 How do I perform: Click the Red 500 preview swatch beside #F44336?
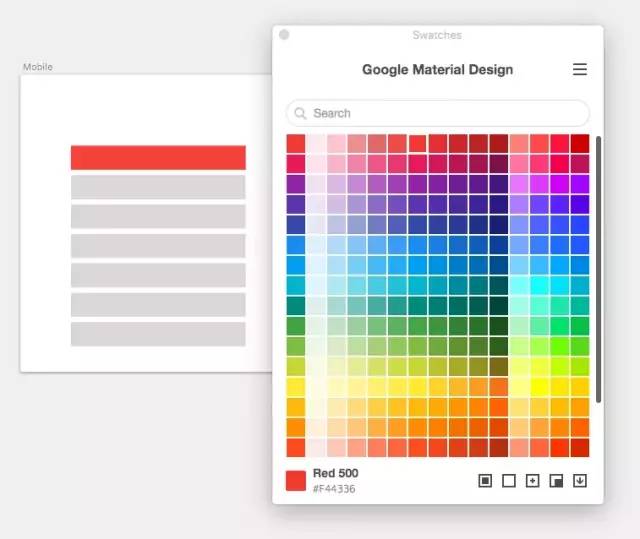[x=296, y=481]
